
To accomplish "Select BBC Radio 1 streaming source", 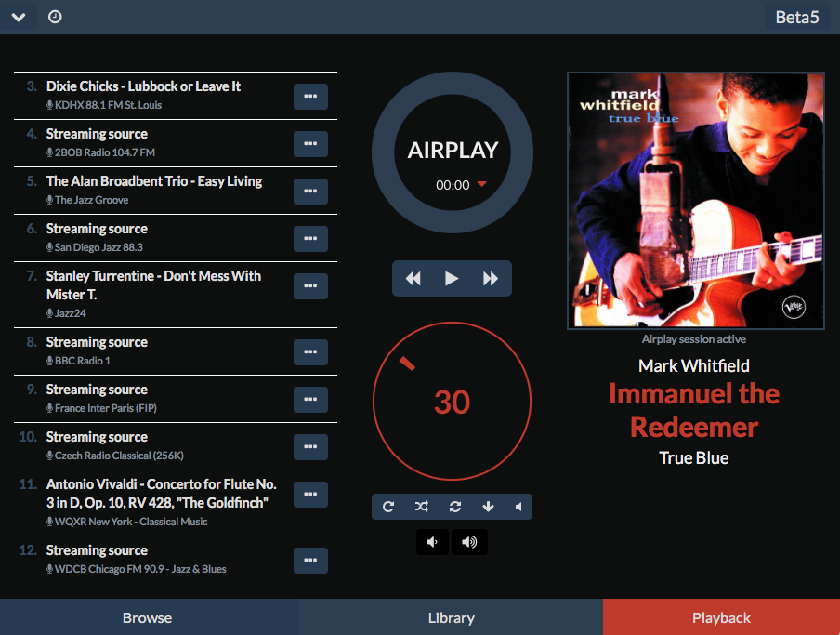I will (176, 351).
